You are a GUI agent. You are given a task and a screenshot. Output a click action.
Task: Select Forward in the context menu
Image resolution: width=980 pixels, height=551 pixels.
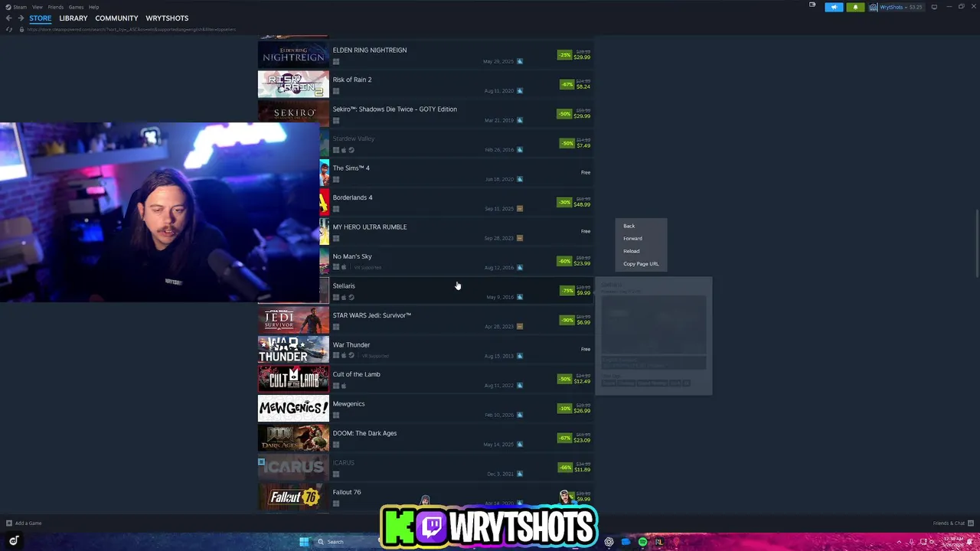tap(632, 239)
